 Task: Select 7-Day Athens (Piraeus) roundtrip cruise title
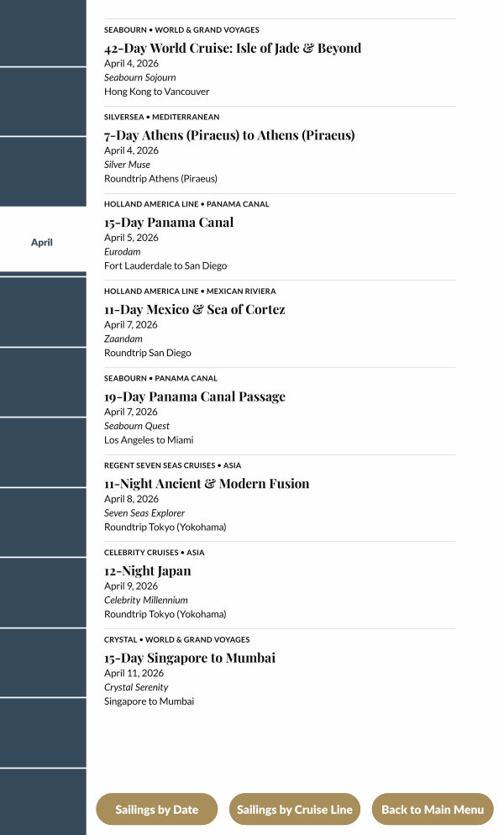[229, 135]
